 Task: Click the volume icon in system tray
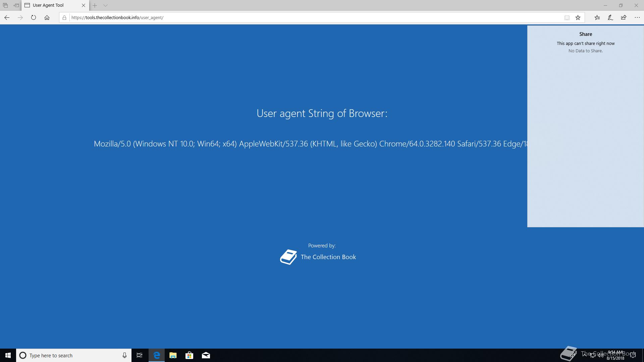[600, 355]
